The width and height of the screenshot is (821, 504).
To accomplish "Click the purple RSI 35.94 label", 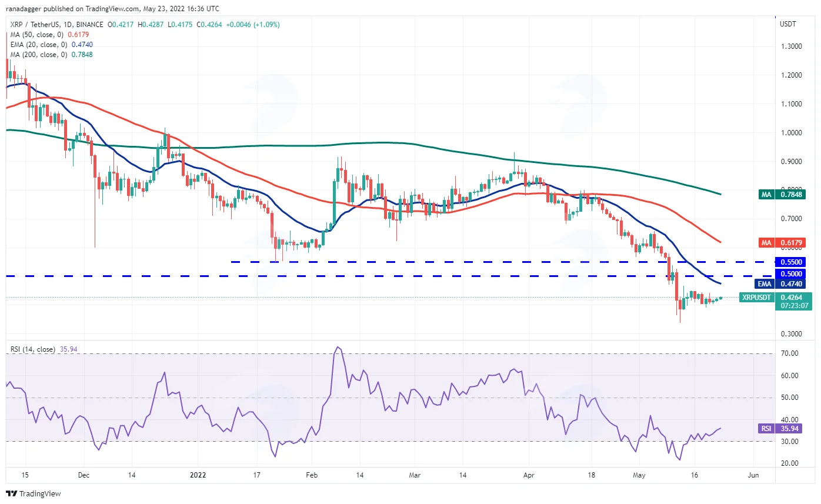I will coord(785,429).
